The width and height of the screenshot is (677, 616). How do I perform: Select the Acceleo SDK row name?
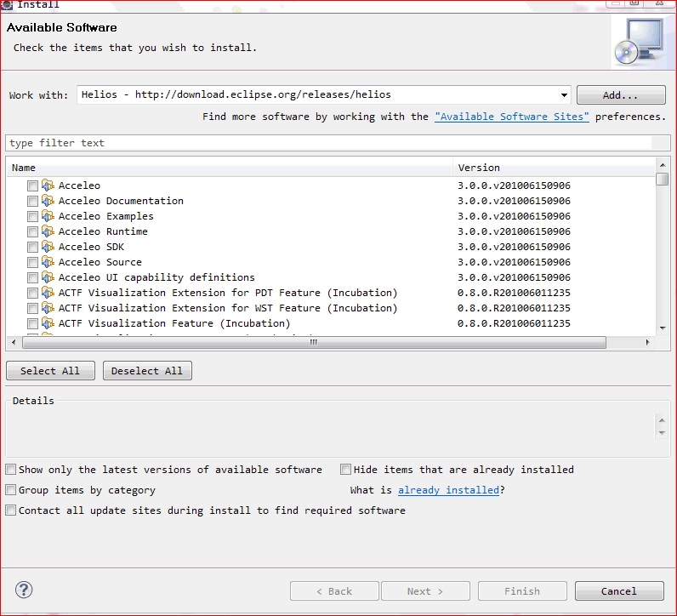point(91,247)
